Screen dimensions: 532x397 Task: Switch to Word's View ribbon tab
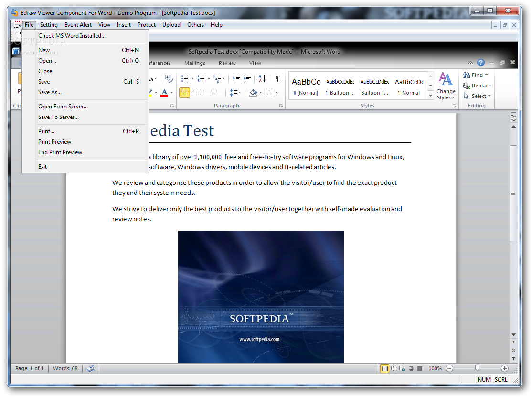click(x=255, y=63)
